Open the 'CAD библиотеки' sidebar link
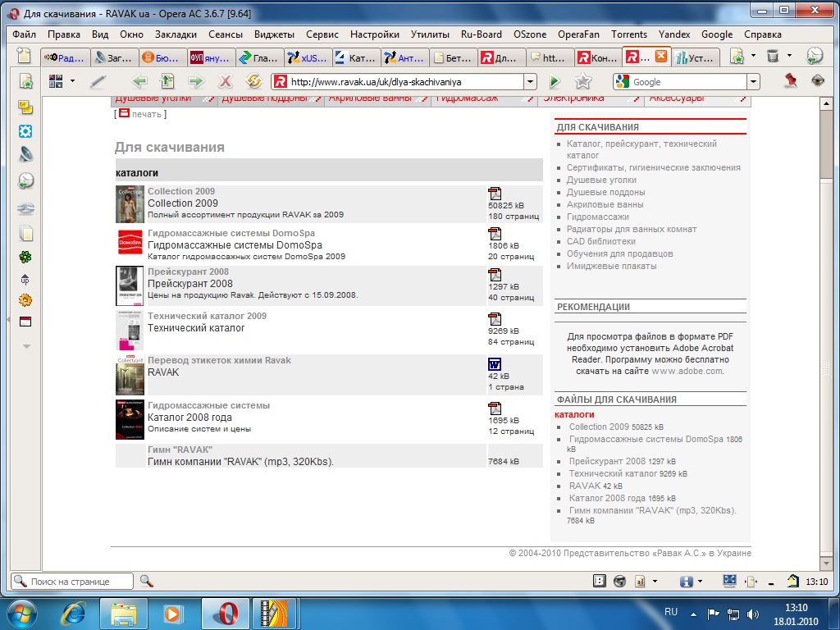840x630 pixels. click(601, 242)
